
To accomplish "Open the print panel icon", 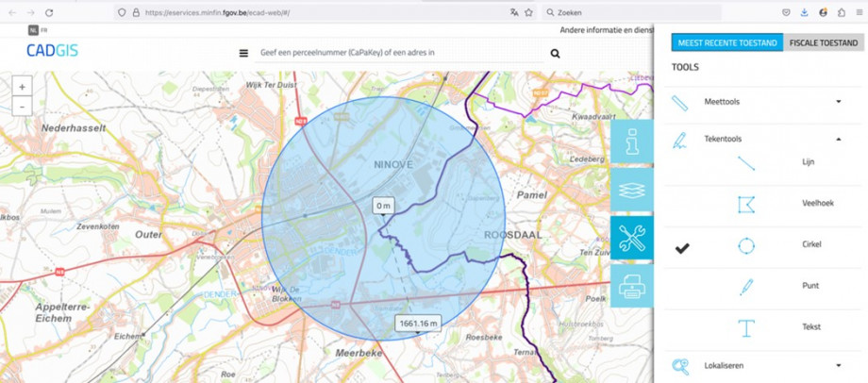I will (x=631, y=287).
